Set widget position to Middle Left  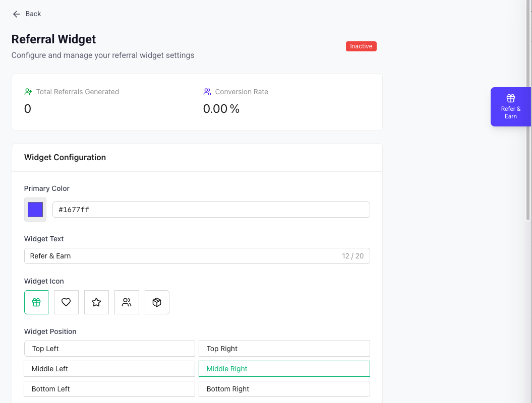pyautogui.click(x=109, y=369)
